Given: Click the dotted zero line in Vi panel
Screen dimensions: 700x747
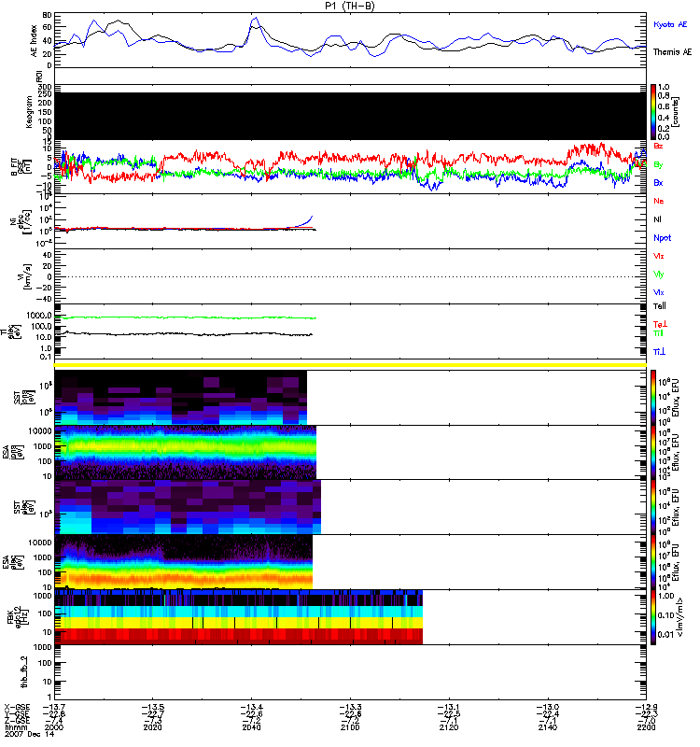Looking at the screenshot, I should [351, 276].
